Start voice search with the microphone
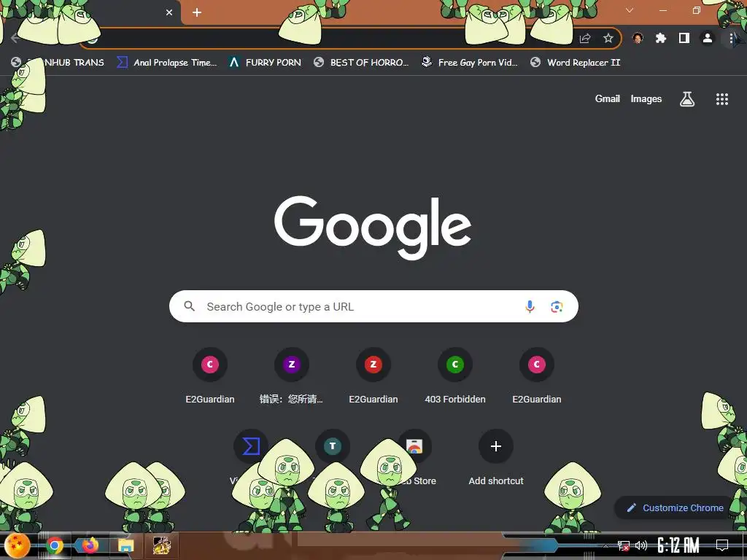The image size is (747, 560). [530, 307]
